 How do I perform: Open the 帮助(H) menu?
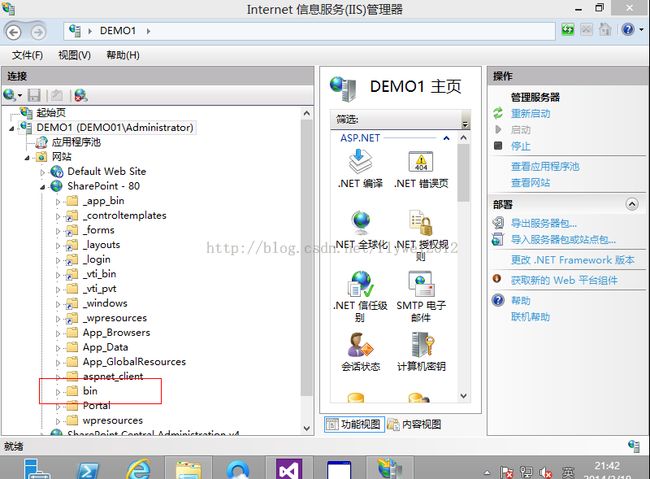tap(123, 55)
